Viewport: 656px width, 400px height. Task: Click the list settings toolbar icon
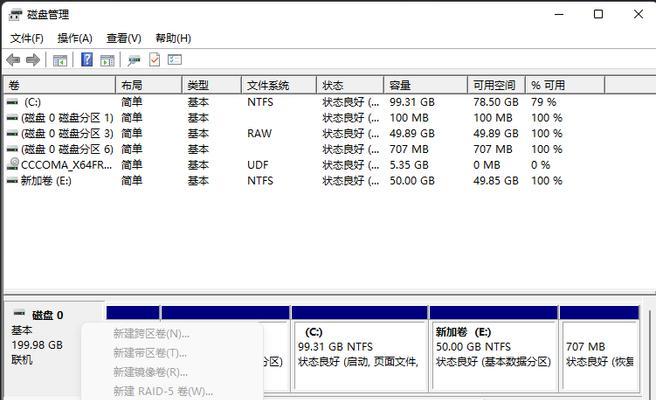tap(175, 60)
